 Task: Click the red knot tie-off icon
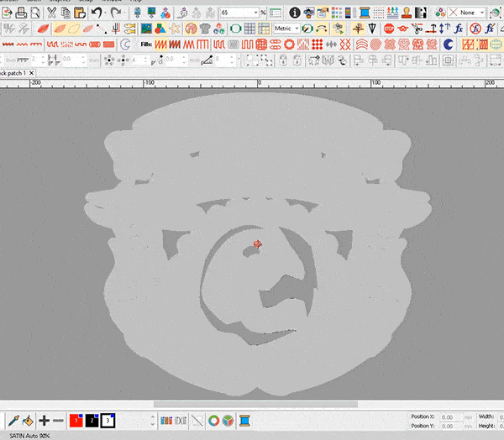point(402,29)
